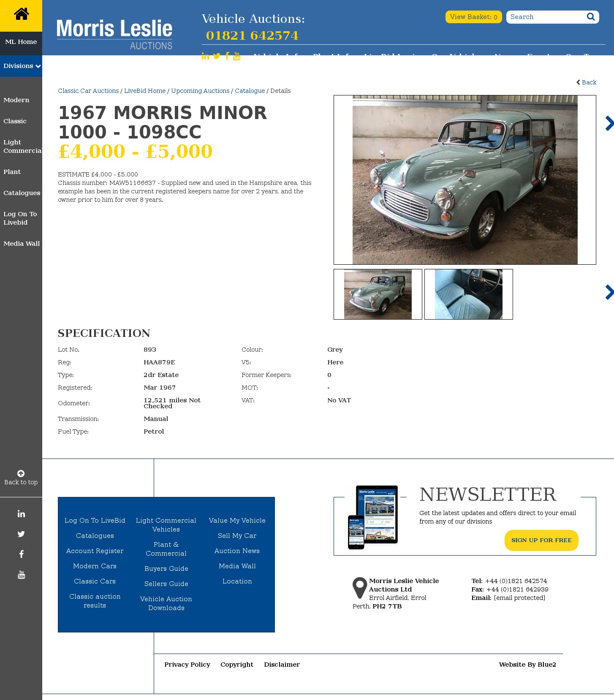Image resolution: width=614 pixels, height=700 pixels.
Task: Open LinkedIn icon in the sidebar
Action: (21, 514)
